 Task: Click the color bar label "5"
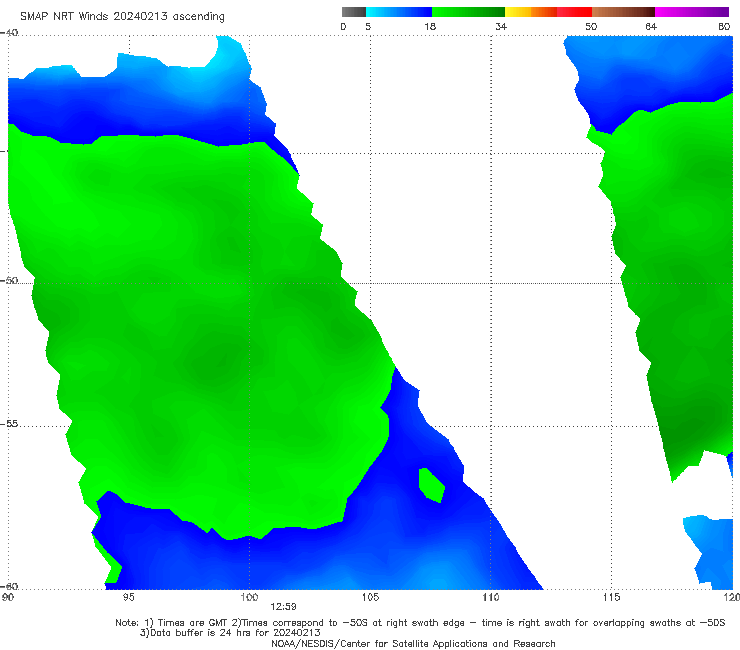tap(368, 27)
